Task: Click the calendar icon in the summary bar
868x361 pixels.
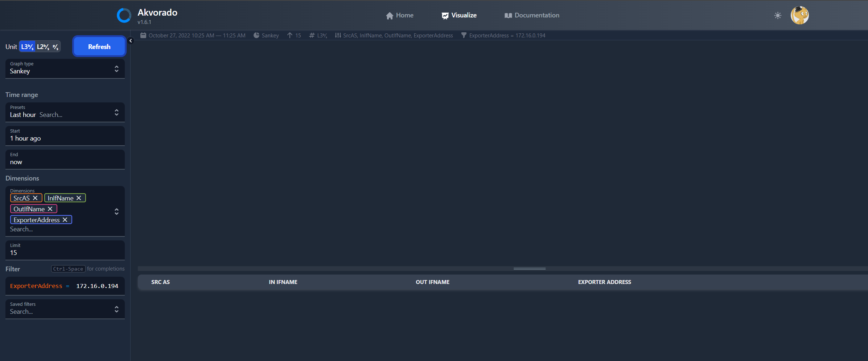Action: click(x=143, y=35)
